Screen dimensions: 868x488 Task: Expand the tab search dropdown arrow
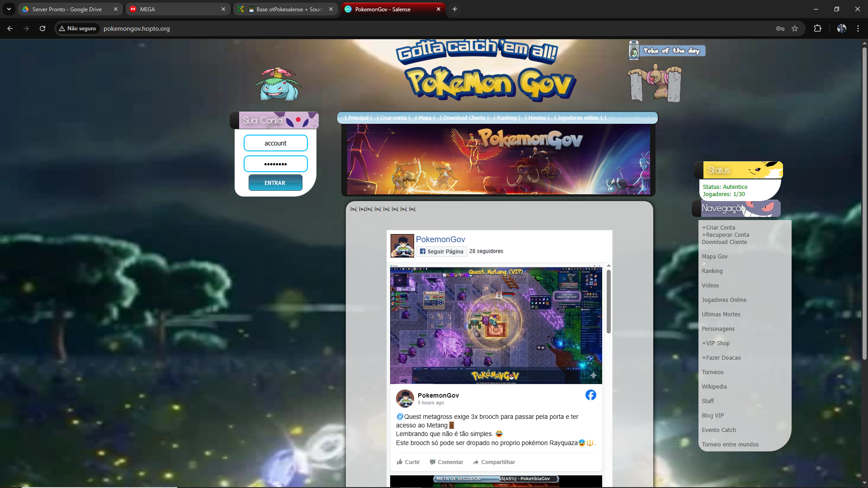(9, 9)
